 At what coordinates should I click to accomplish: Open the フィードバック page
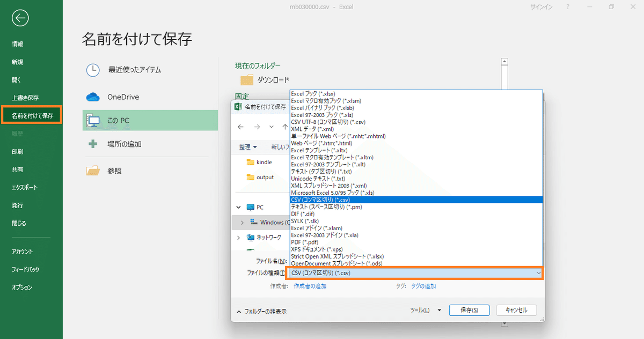pos(26,269)
